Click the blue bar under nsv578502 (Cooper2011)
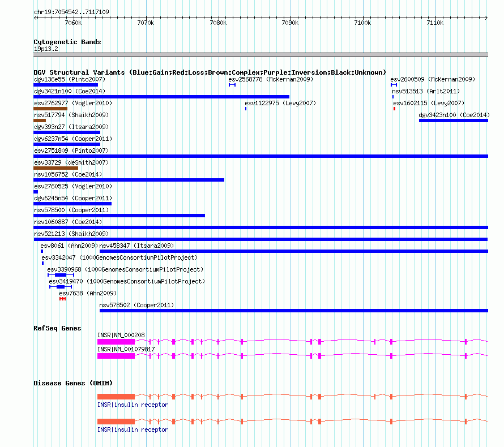504x447 pixels. coord(294,311)
